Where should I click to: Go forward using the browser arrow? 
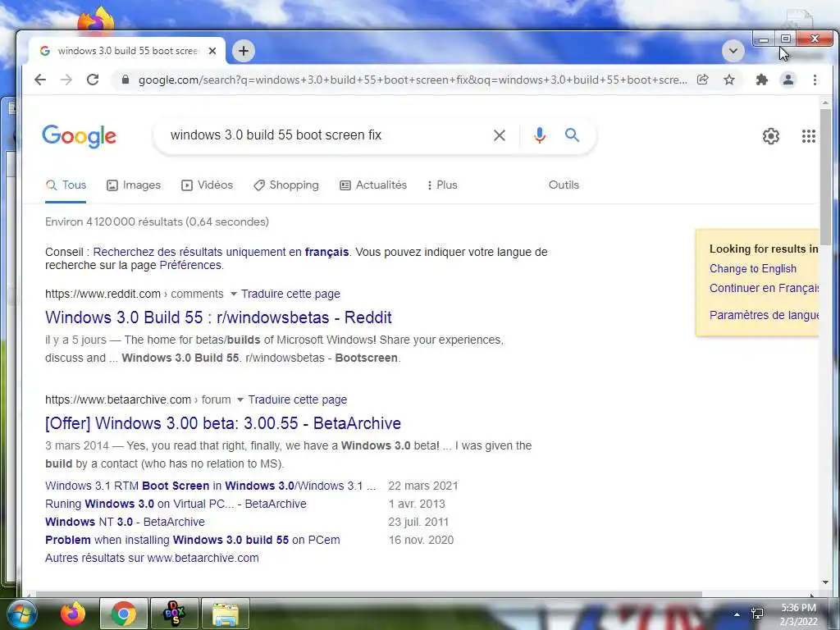pyautogui.click(x=66, y=80)
